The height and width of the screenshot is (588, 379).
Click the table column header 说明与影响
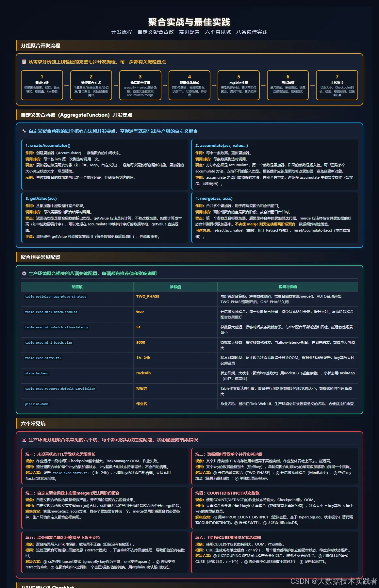click(x=288, y=287)
